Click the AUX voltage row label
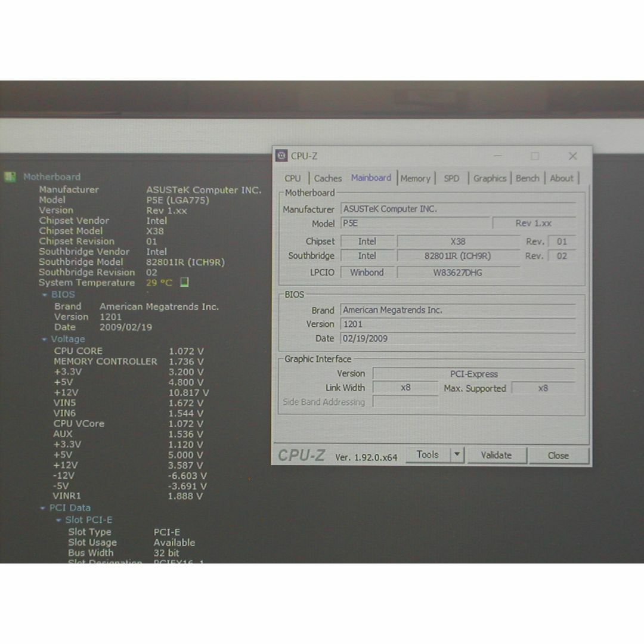The width and height of the screenshot is (644, 644). pos(63,434)
